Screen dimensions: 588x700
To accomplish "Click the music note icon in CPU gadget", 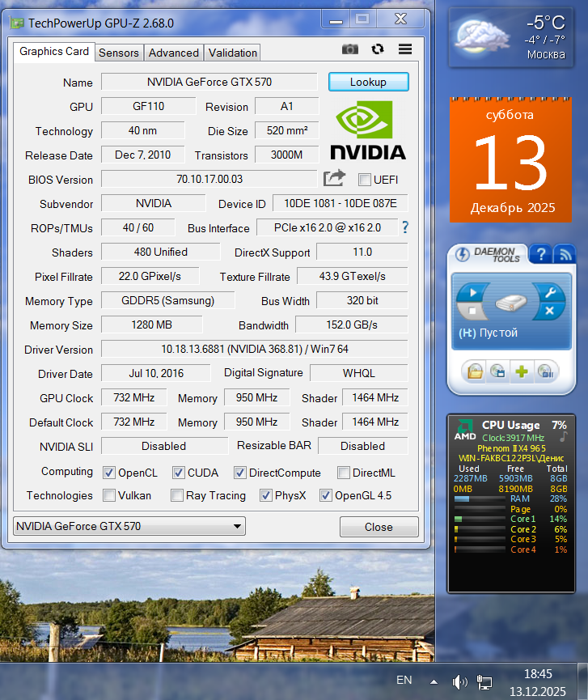I will [x=564, y=437].
